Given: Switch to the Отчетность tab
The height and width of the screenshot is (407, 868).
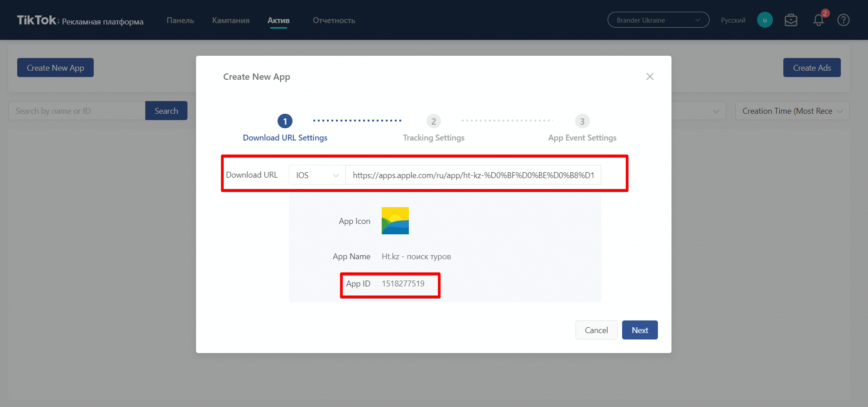Looking at the screenshot, I should click(x=334, y=20).
